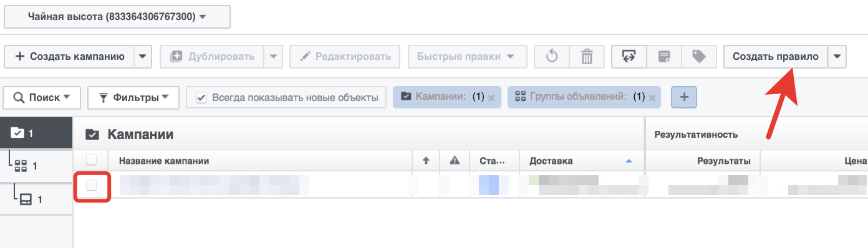Add new filter with plus button
868x248 pixels.
(x=684, y=97)
